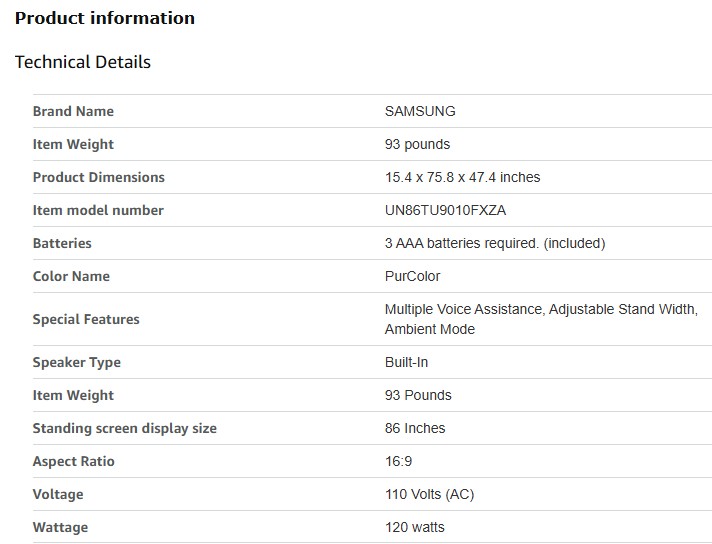Click the PurColor value
The width and height of the screenshot is (712, 544).
(412, 276)
